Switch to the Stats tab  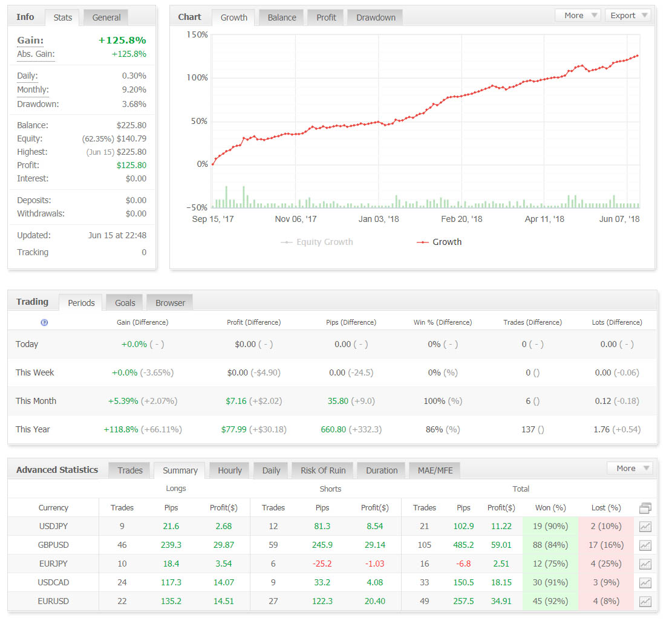[62, 18]
